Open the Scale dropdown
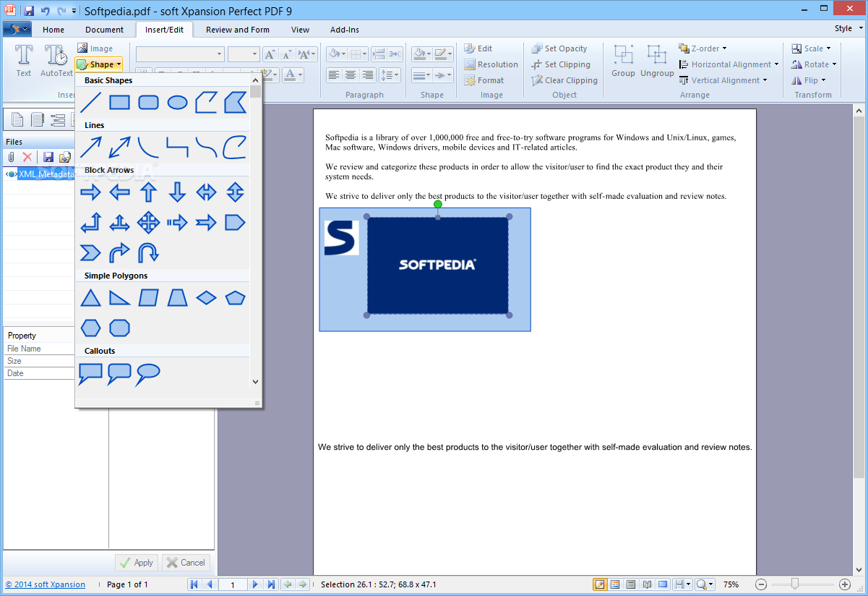The image size is (868, 596). pos(812,48)
